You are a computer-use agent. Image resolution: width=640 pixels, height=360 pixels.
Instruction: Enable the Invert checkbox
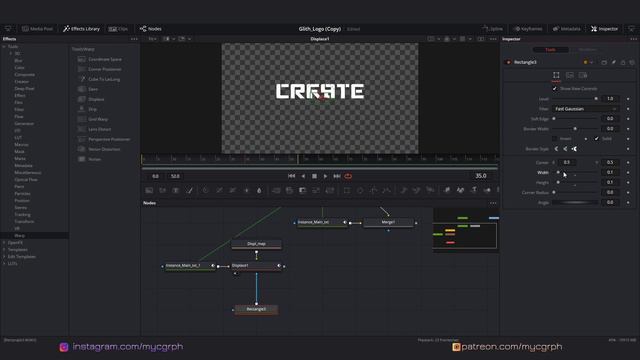pyautogui.click(x=555, y=139)
